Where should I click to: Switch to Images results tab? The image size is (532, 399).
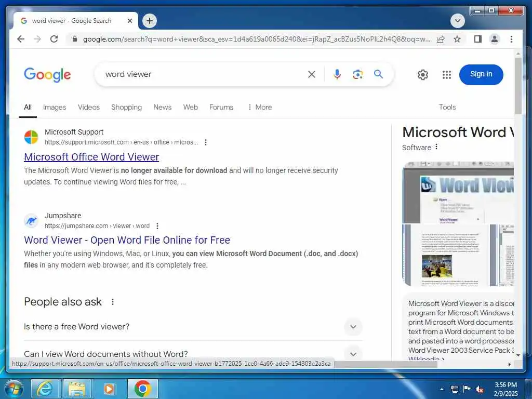coord(55,107)
